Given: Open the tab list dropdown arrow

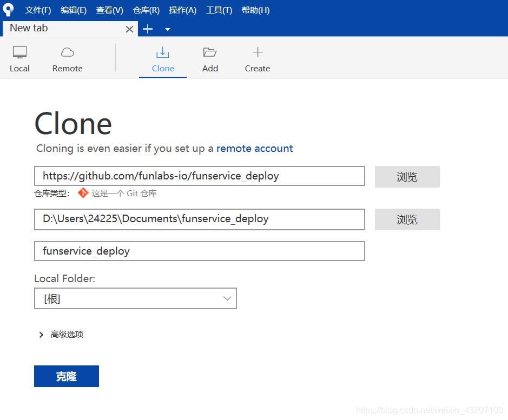Looking at the screenshot, I should click(x=168, y=29).
